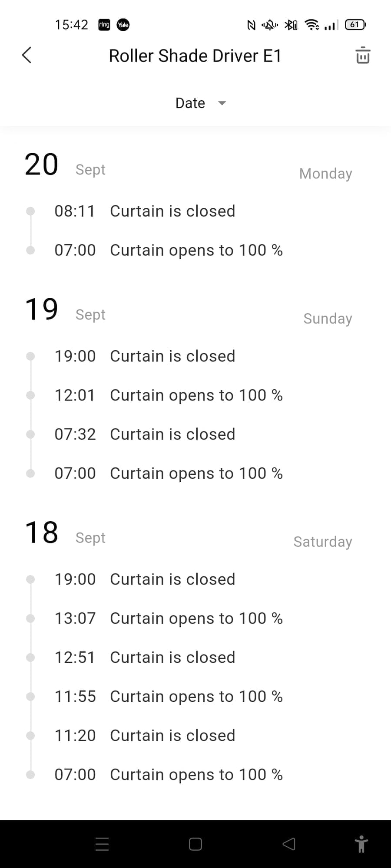
Task: Tap timeline dot beside 12:51 entry
Action: (30, 658)
